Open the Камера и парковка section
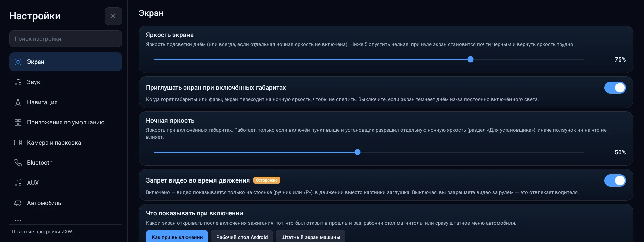Viewport: 644px width, 242px height. (66, 143)
